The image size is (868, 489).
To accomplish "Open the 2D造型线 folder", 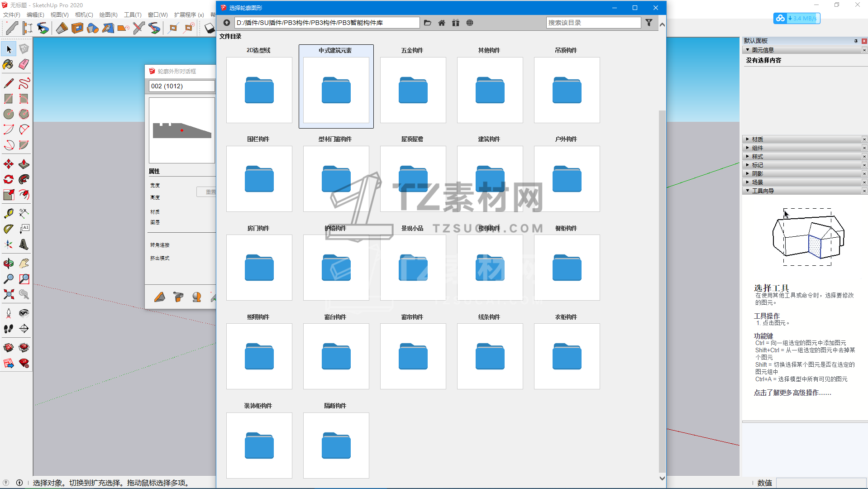I will point(259,90).
